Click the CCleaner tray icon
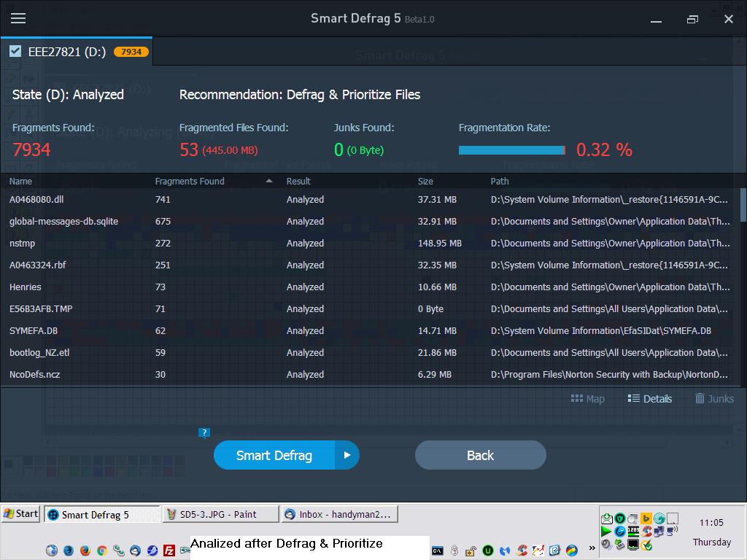Image resolution: width=747 pixels, height=560 pixels. click(x=646, y=532)
